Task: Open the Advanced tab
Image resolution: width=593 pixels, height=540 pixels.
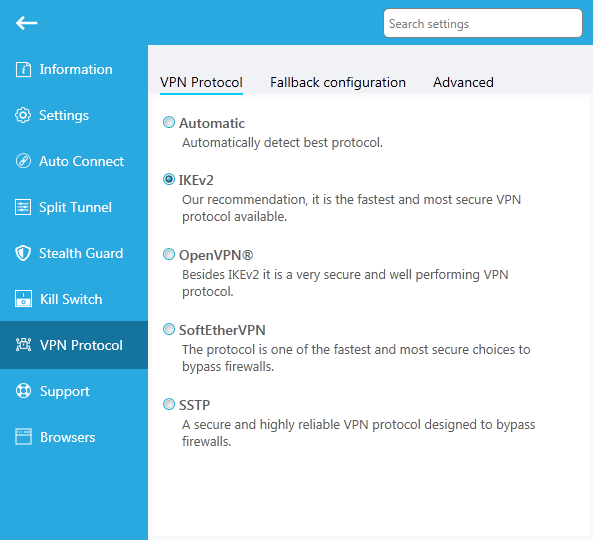Action: pos(463,82)
